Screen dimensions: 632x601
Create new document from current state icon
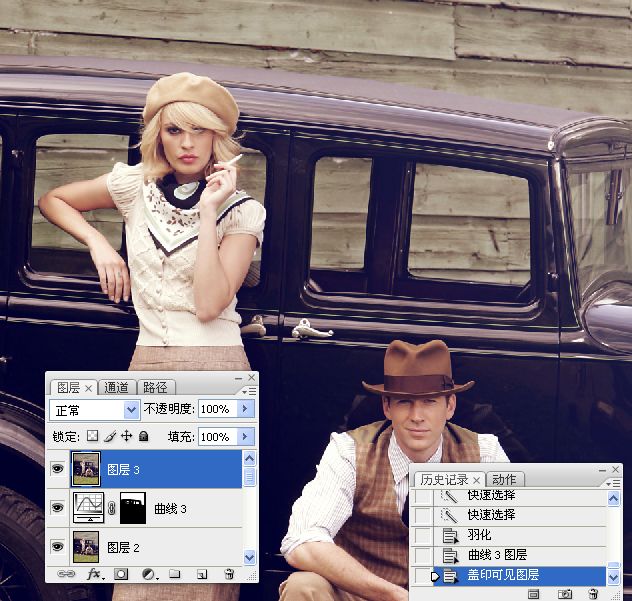[x=534, y=593]
